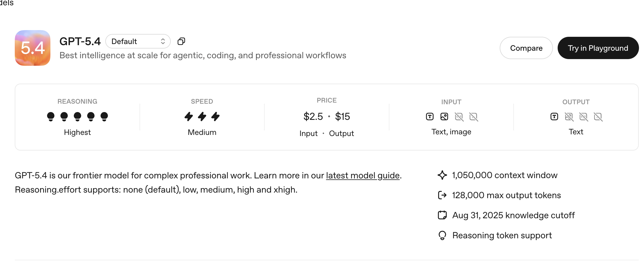
Task: Click the knowledge cutoff calendar icon
Action: coord(442,215)
